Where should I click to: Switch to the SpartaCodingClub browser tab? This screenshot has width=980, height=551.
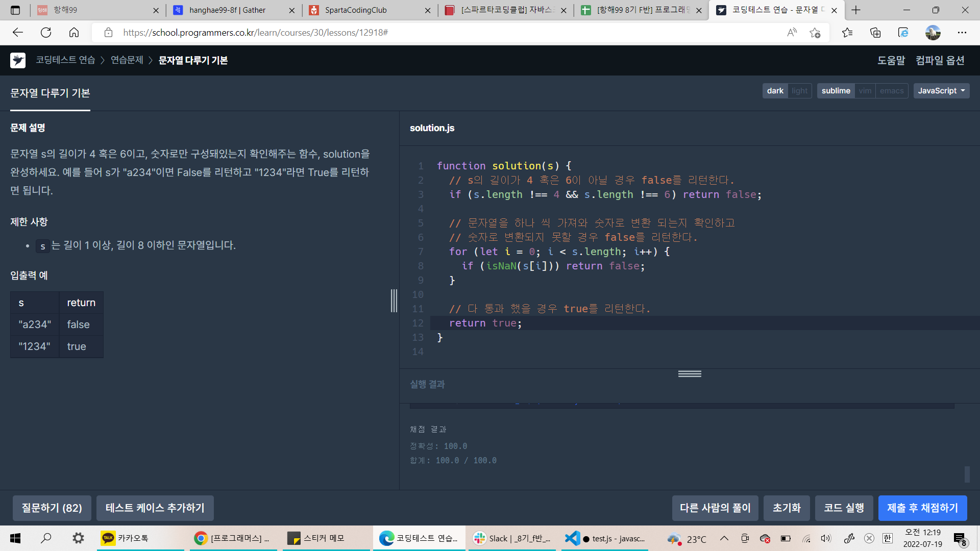(x=356, y=10)
